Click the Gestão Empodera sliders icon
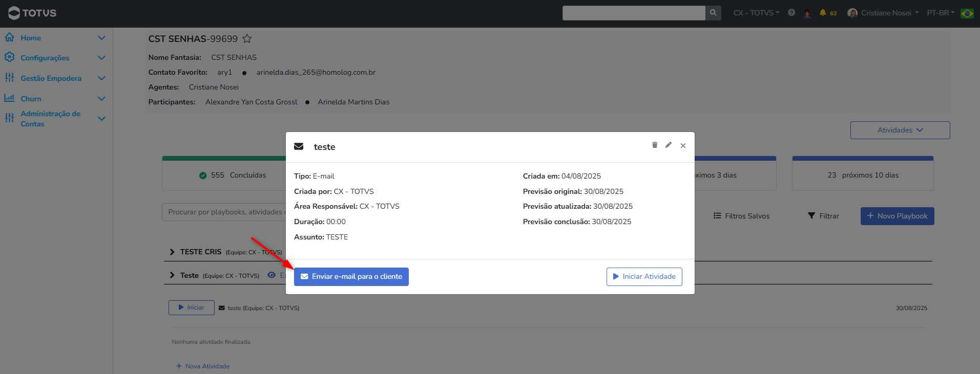 9,78
